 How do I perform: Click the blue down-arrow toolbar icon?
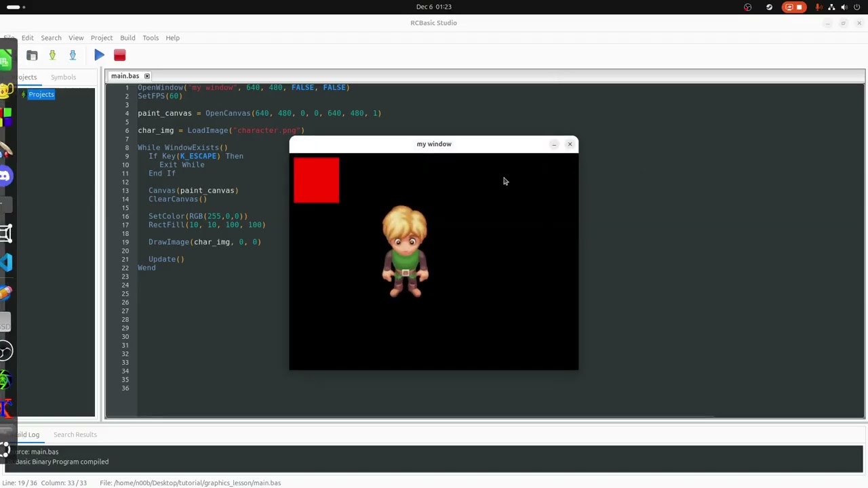[x=73, y=55]
